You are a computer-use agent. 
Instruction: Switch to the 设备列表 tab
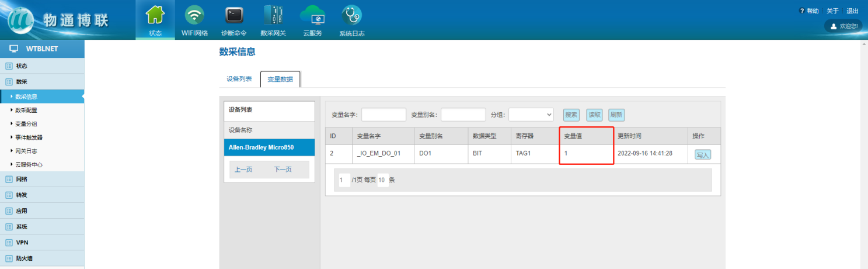(239, 79)
